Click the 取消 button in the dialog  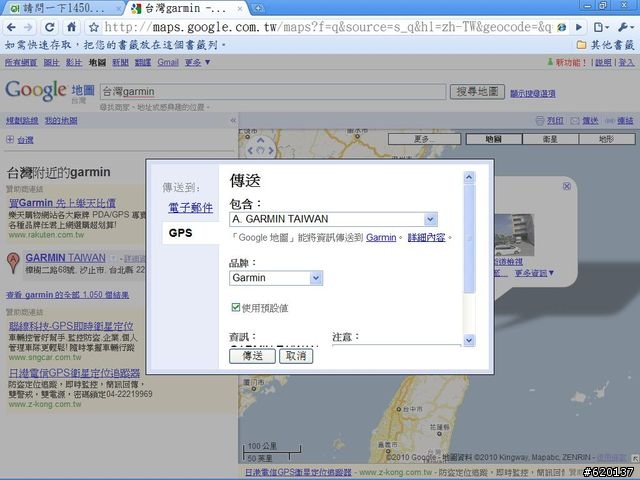pos(295,355)
